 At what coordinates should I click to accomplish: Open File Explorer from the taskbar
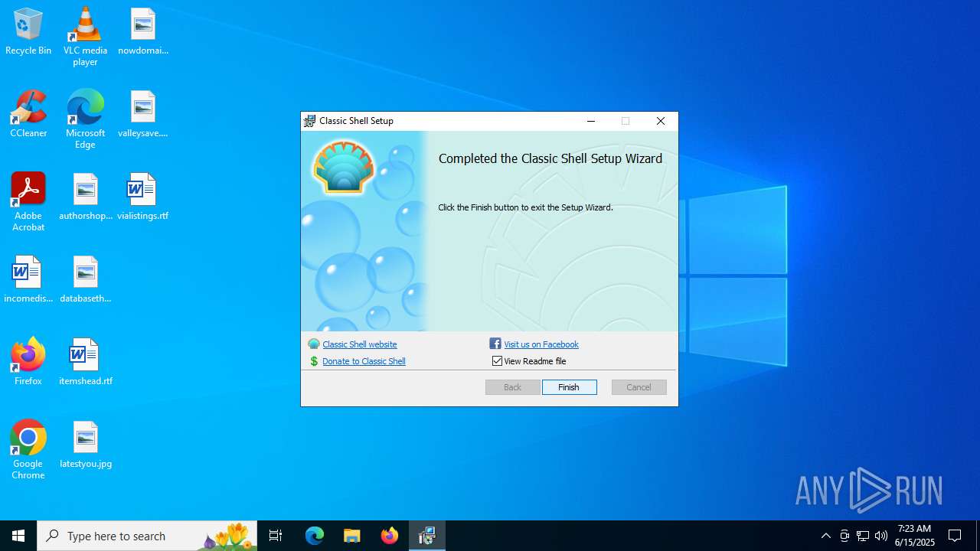pos(352,536)
